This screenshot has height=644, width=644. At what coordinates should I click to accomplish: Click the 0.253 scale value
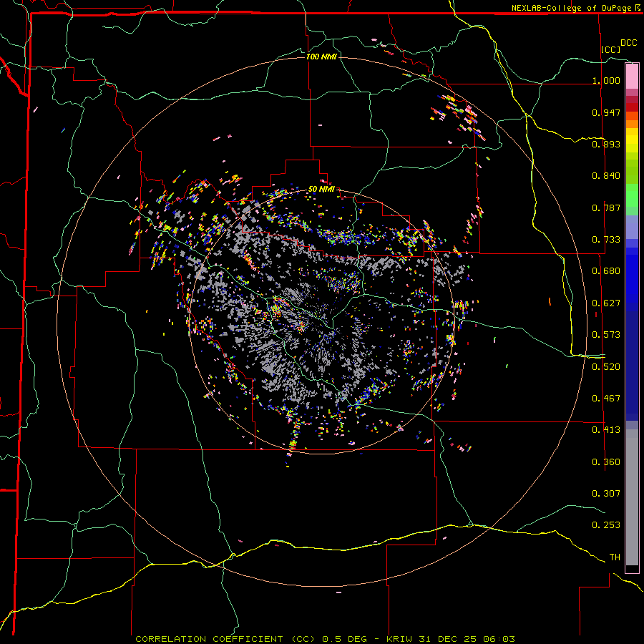606,525
